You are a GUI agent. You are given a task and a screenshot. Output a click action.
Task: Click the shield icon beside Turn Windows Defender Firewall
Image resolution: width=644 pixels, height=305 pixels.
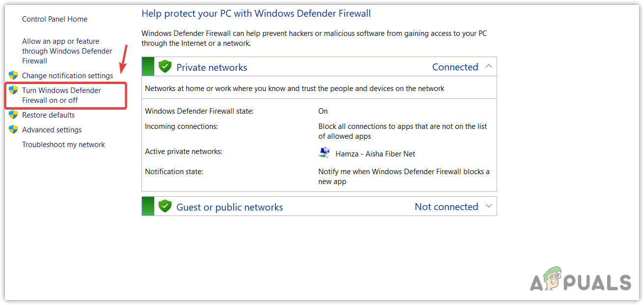[13, 90]
